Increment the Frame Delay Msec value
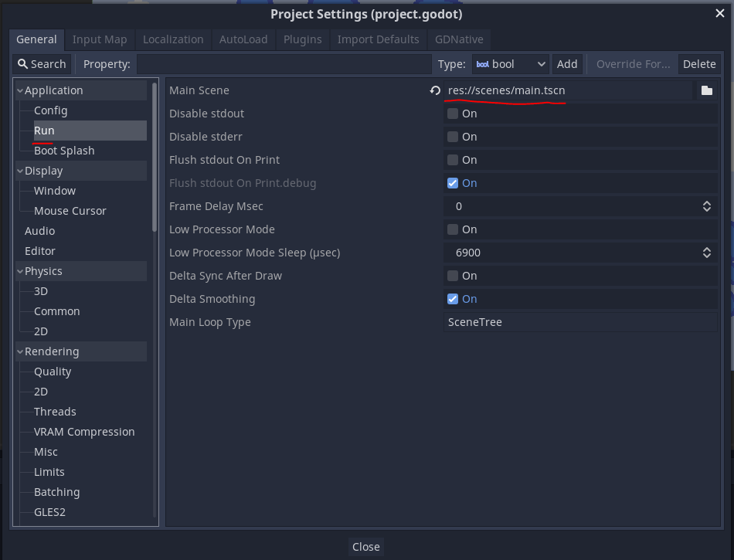 click(x=706, y=202)
